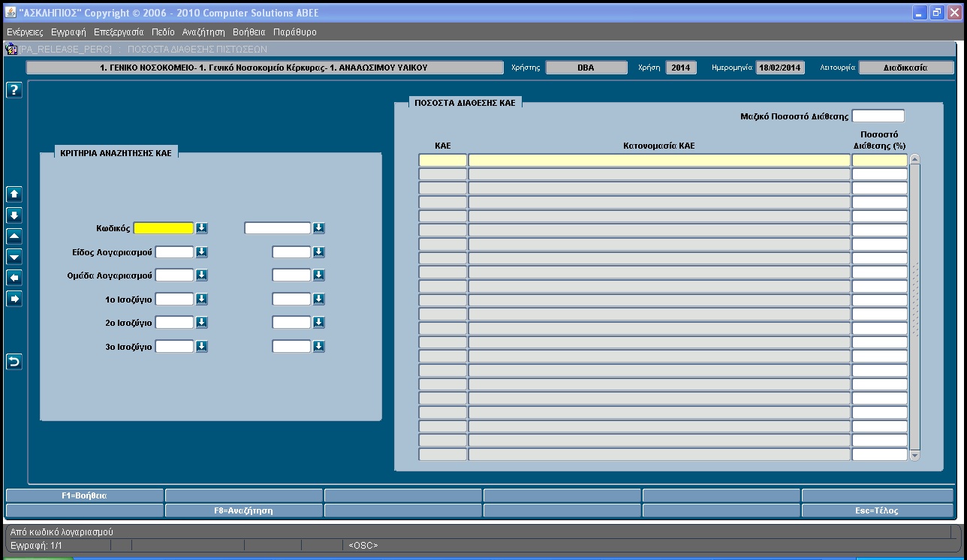Click the hospital name header ΓΕΝΙΚΟ ΝΟΣΟΚΟΜΕΙΟ
The width and height of the screenshot is (967, 560).
tap(264, 68)
